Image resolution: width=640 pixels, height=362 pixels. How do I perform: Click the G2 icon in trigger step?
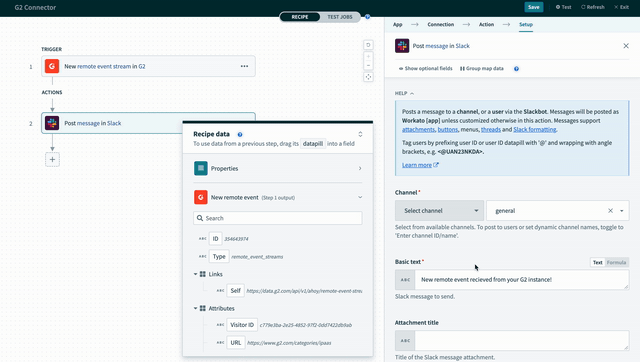click(x=52, y=66)
